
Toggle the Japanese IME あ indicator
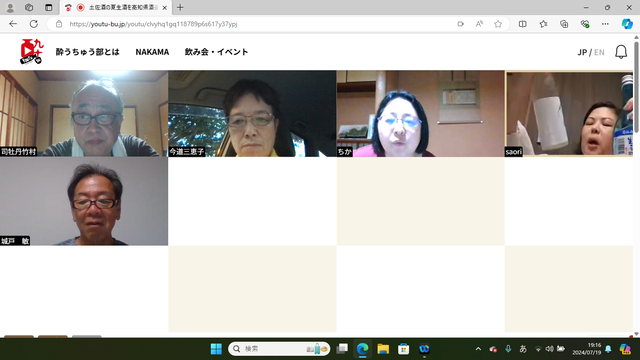tap(523, 349)
